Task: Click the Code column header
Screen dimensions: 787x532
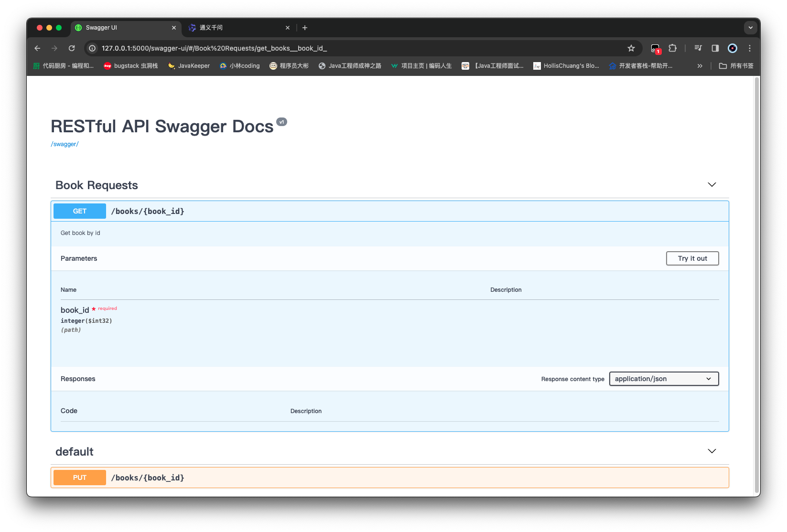Action: click(x=69, y=411)
